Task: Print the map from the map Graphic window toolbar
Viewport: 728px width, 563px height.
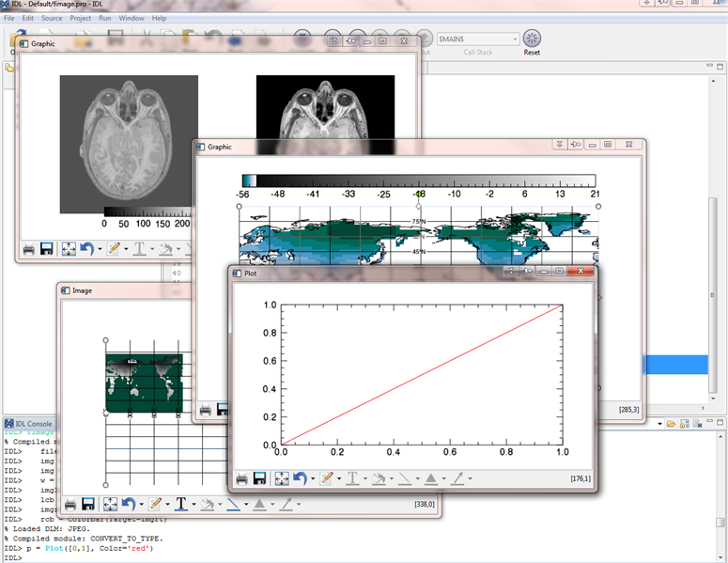Action: (206, 411)
